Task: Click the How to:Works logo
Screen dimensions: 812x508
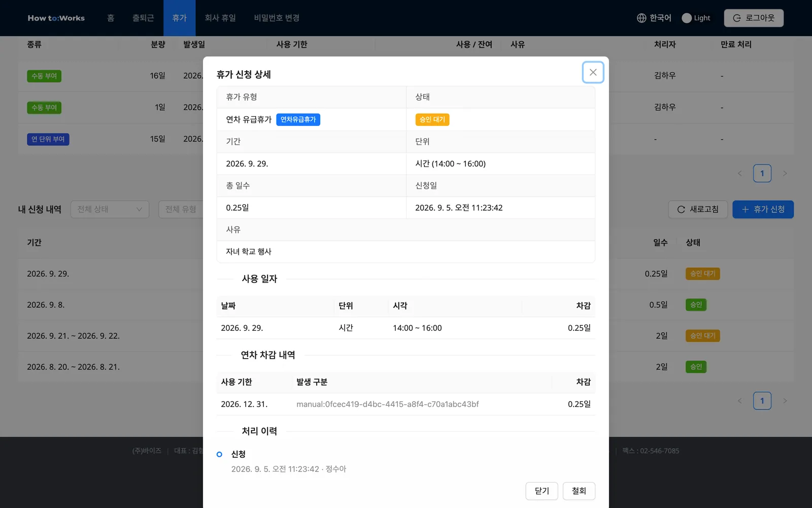Action: (x=56, y=18)
